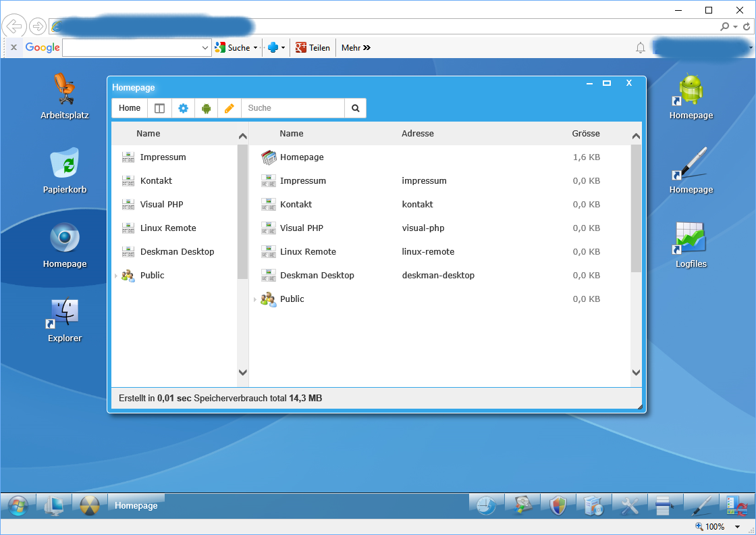Screen dimensions: 756x535
Task: Click the browser back arrow button
Action: [x=14, y=26]
